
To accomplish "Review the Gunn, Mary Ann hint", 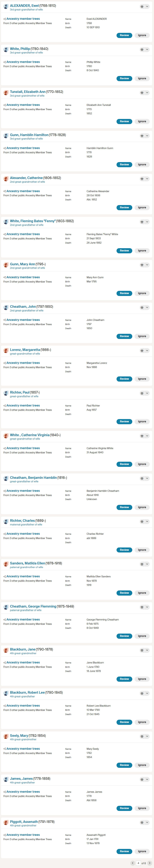I will coord(124,293).
